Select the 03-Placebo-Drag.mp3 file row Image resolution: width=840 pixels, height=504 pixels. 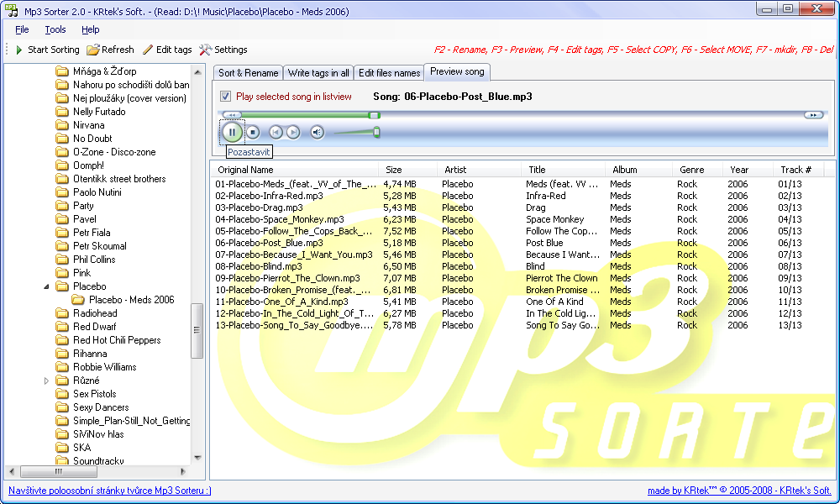(517, 207)
